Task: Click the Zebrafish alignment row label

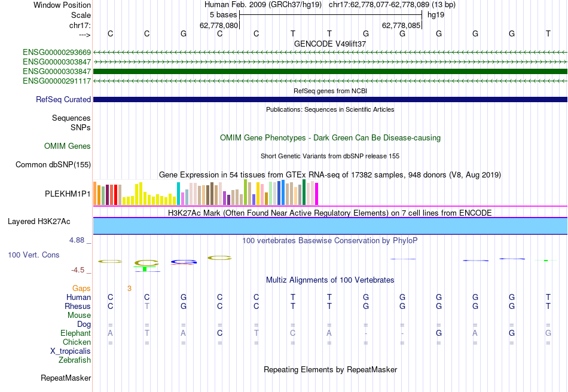Action: click(x=75, y=360)
